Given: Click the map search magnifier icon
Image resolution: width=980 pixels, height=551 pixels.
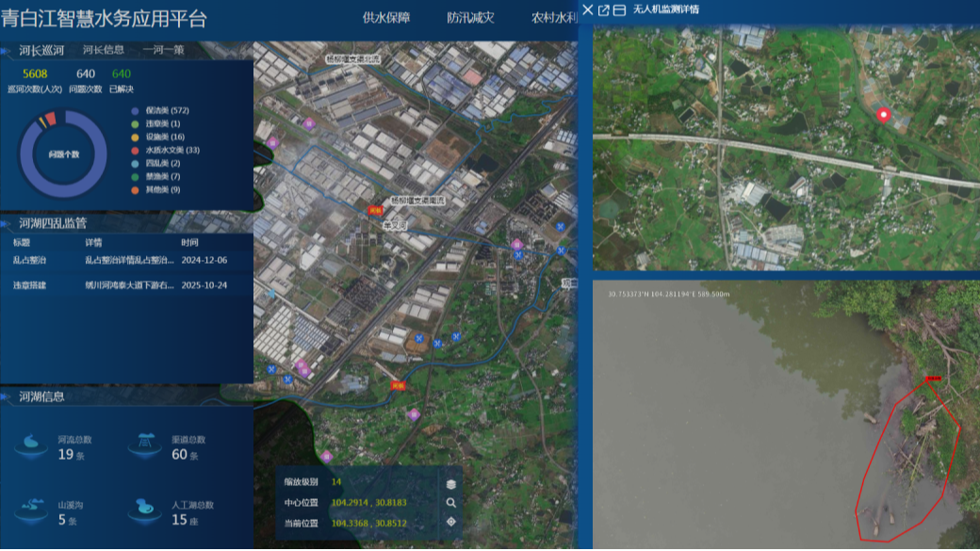Looking at the screenshot, I should tap(451, 503).
